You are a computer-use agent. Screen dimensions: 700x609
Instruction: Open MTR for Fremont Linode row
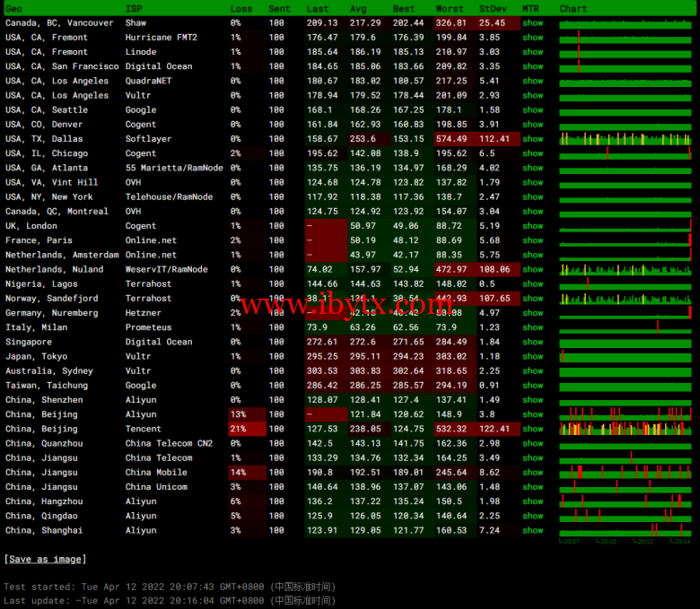[x=533, y=52]
